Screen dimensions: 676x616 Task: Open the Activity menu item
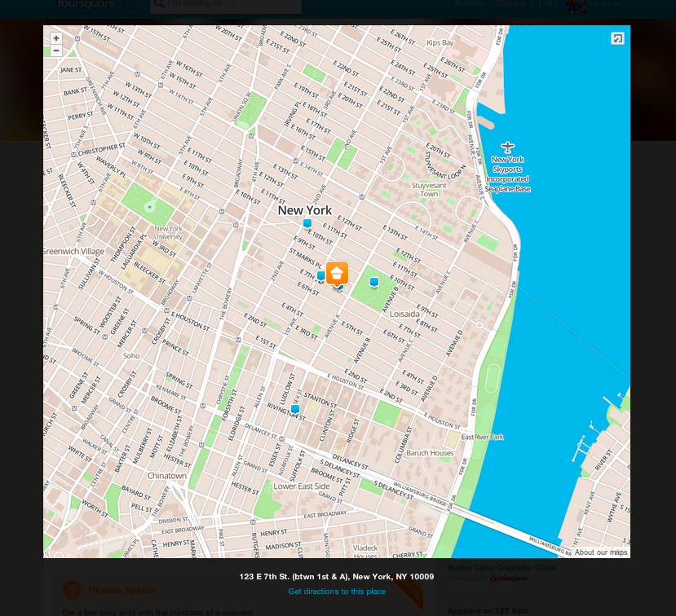(x=470, y=3)
